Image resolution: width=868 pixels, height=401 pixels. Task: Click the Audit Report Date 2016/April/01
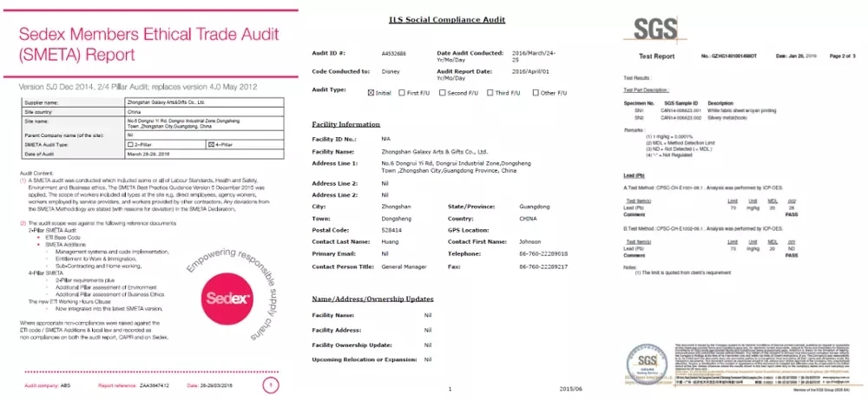[531, 71]
